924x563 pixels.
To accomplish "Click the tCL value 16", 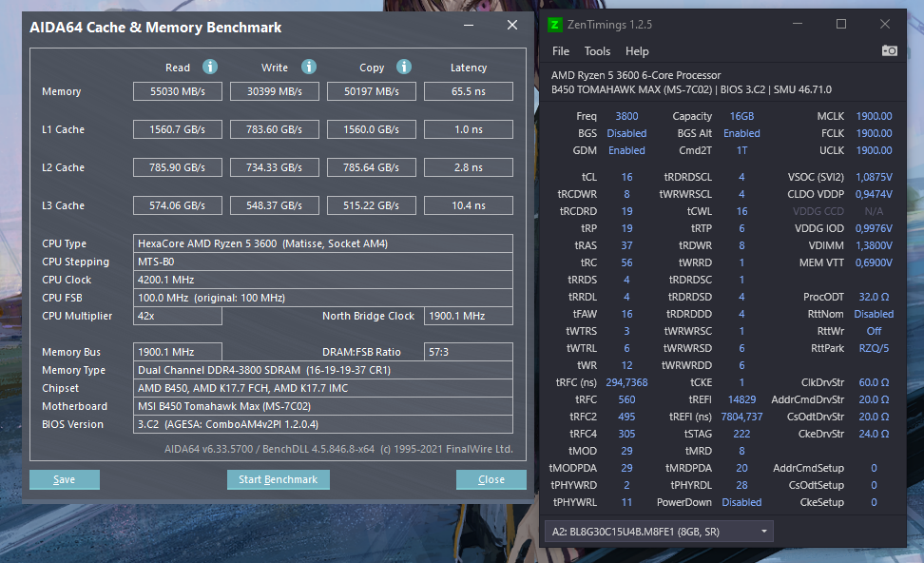I will [x=626, y=177].
